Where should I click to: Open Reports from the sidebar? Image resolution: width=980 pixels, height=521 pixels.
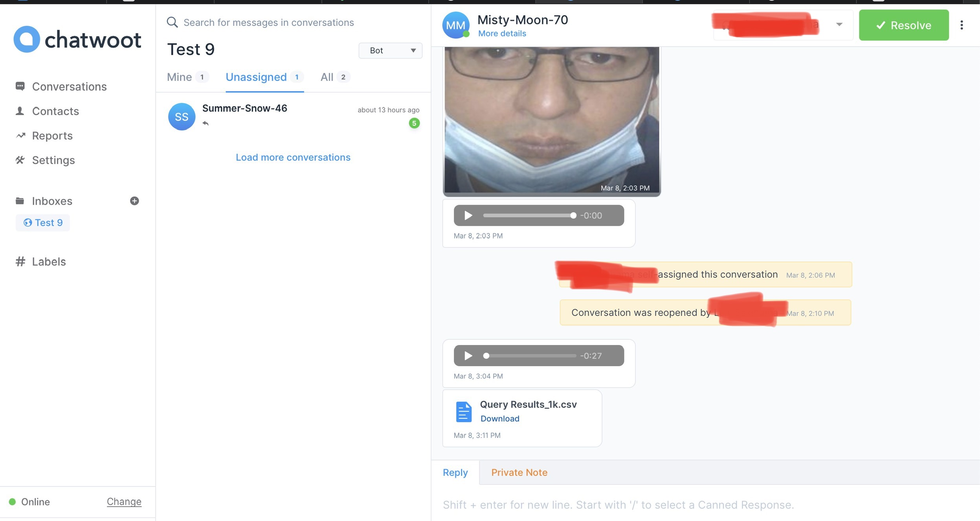coord(52,136)
